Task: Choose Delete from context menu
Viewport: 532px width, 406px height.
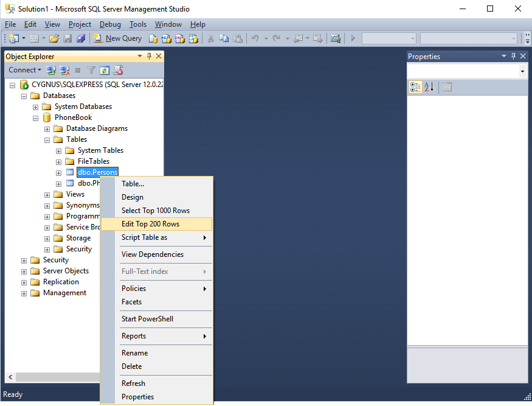Action: coord(157,366)
